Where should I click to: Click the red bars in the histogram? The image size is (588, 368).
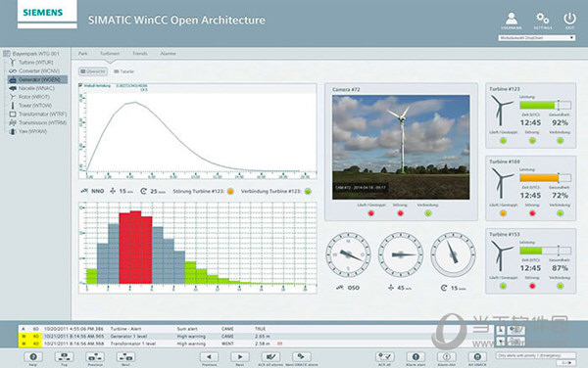coord(135,248)
